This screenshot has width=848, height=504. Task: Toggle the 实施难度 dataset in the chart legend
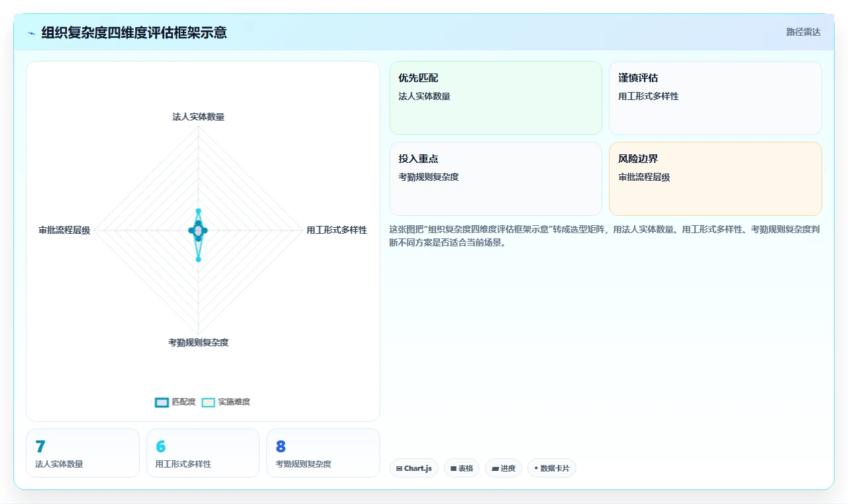226,402
